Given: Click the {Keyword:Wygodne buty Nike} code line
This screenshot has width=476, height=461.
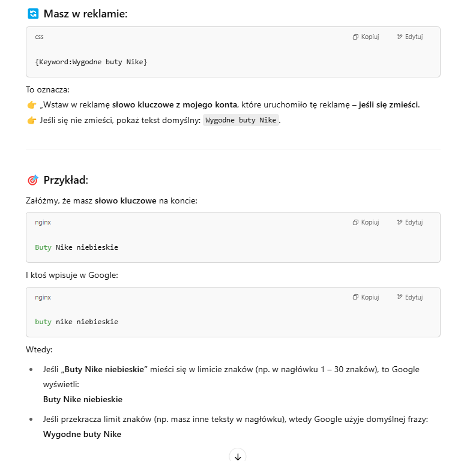Looking at the screenshot, I should click(x=91, y=62).
